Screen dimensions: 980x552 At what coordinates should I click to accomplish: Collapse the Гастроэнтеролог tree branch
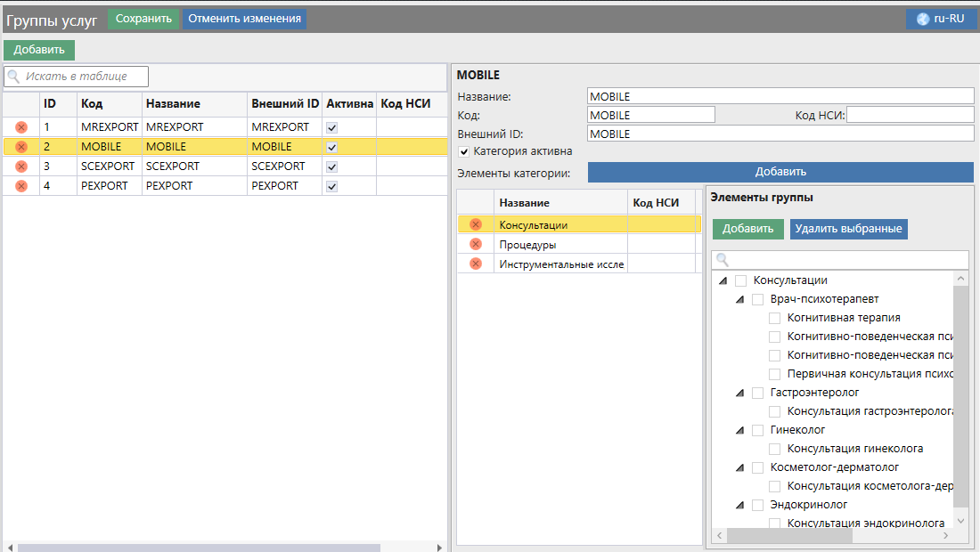[739, 393]
